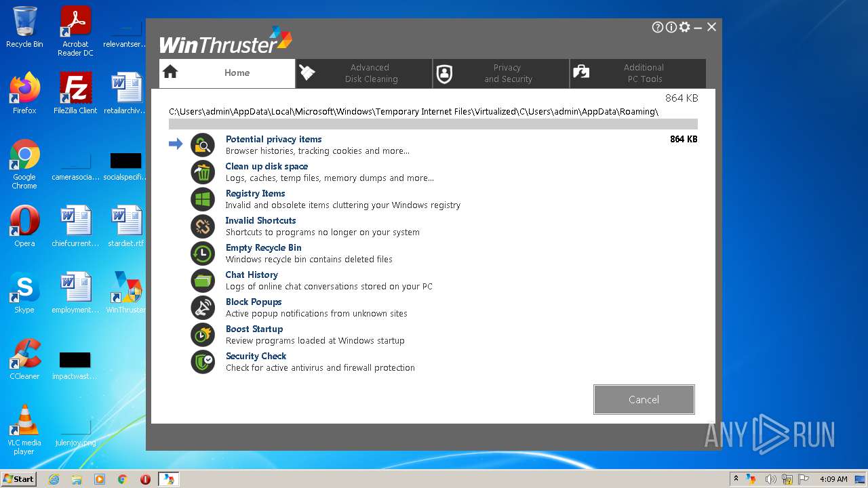Open the WinThruster info icon
This screenshot has height=488, width=868.
point(671,27)
